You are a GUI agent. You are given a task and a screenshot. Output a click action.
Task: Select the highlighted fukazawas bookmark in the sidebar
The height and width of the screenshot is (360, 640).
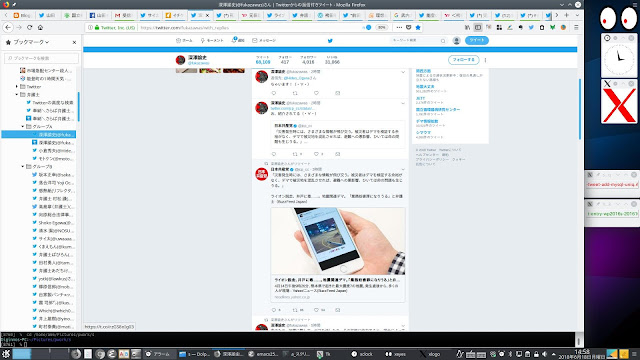point(39,134)
